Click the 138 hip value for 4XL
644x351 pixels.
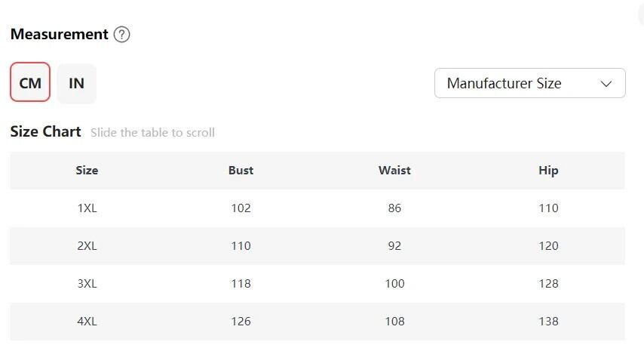coord(548,322)
